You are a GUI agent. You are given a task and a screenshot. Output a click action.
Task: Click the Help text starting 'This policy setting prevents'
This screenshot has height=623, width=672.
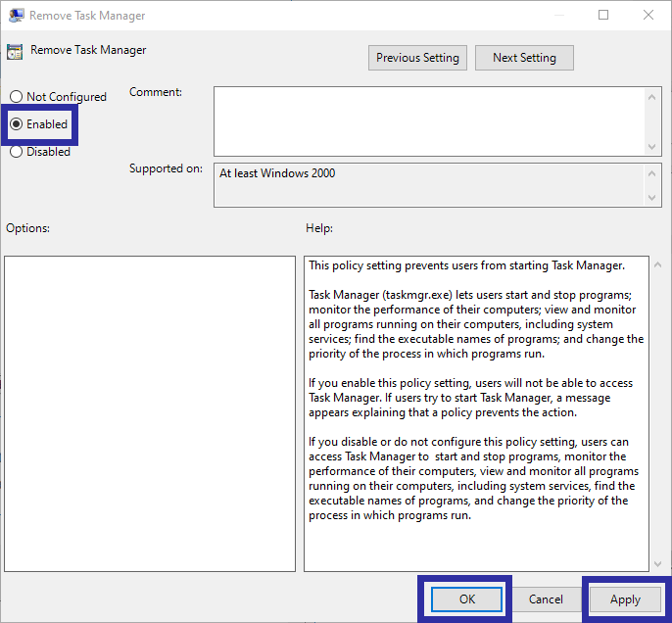click(466, 265)
